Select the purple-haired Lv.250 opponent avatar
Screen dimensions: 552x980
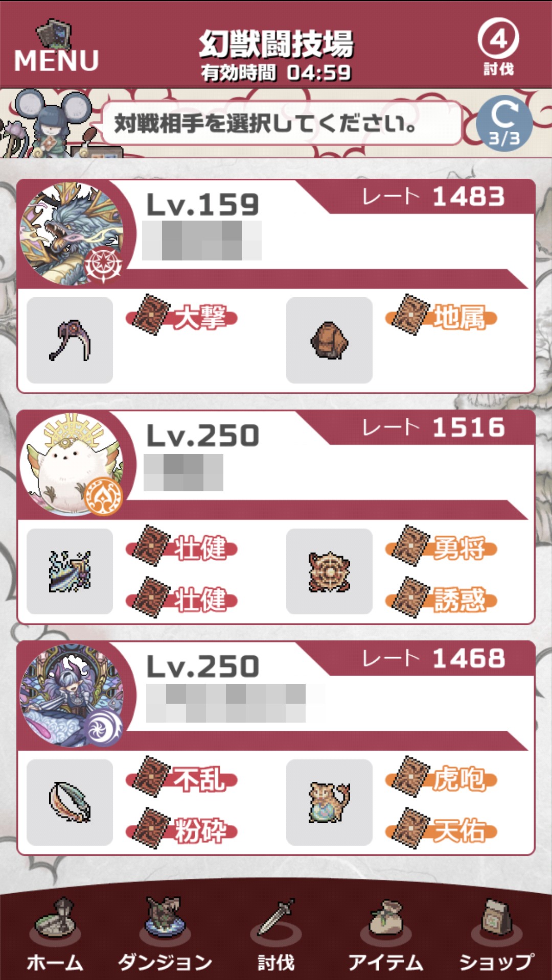(x=72, y=695)
